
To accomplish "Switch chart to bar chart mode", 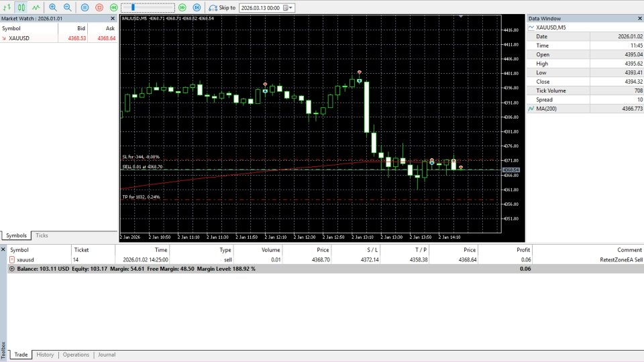I will (x=7, y=7).
